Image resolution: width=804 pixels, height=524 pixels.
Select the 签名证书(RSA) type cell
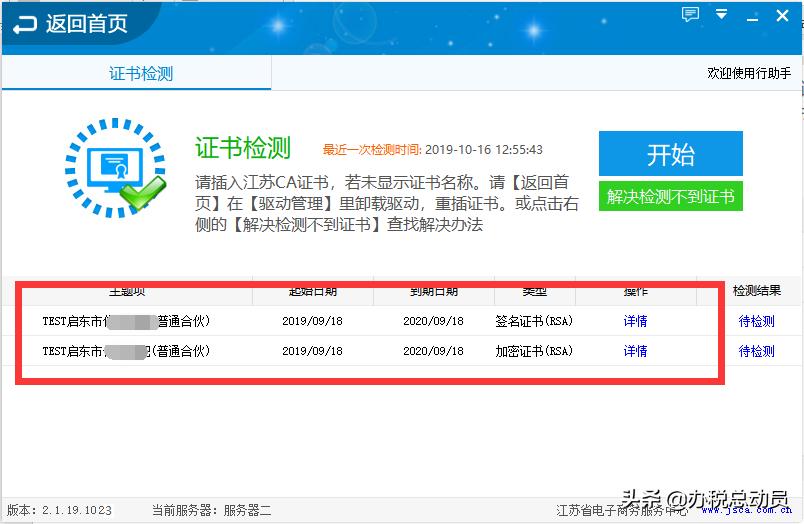534,321
